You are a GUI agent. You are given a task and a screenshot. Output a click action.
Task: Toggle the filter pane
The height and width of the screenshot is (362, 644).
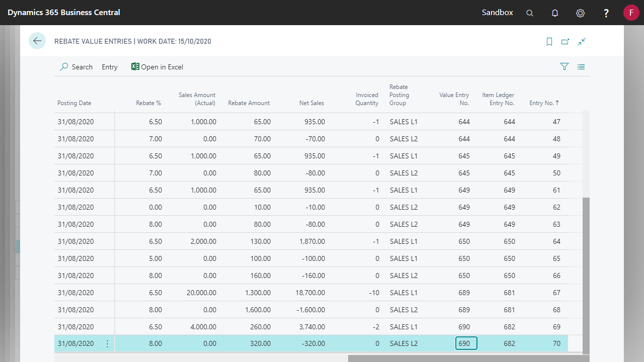(565, 66)
